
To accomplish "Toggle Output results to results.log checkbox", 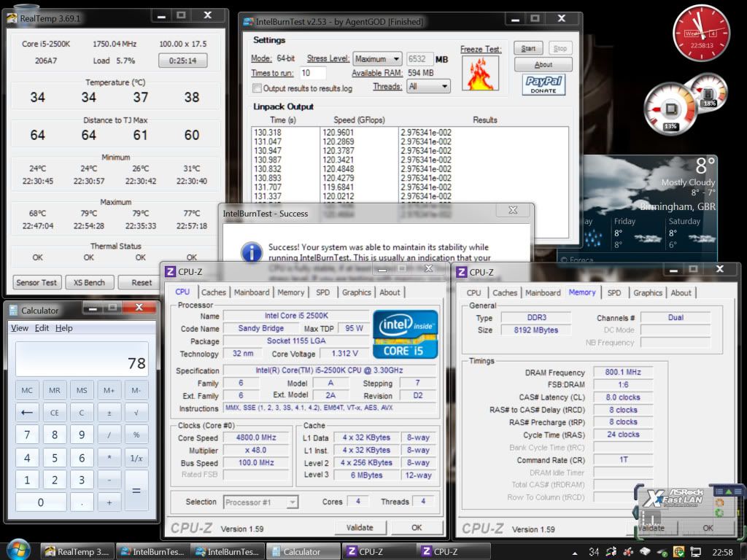I will (258, 88).
